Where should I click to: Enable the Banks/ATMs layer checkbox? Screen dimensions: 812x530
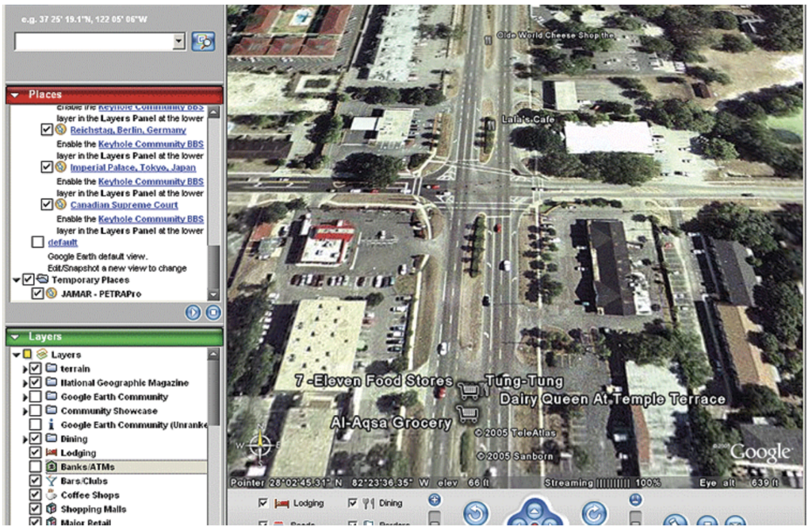point(35,467)
